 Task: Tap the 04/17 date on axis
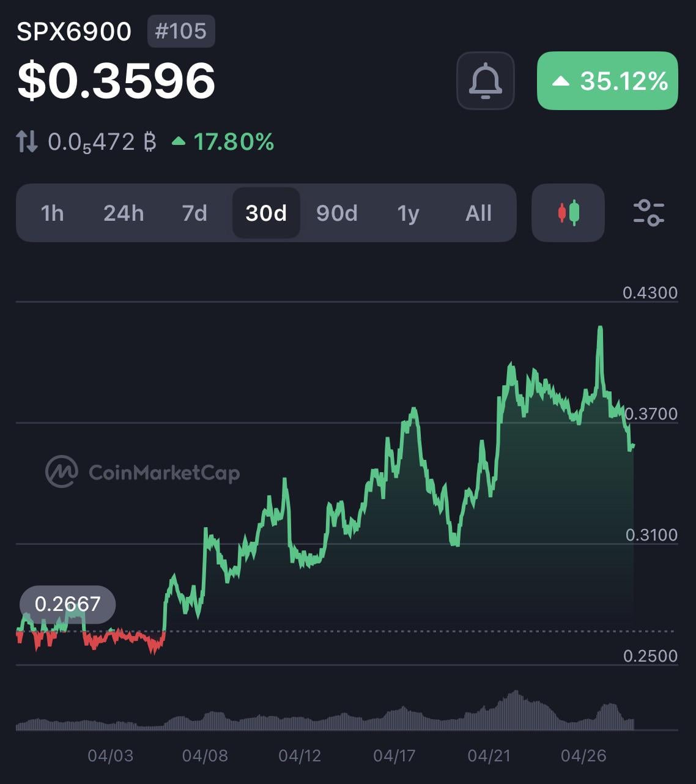(394, 756)
